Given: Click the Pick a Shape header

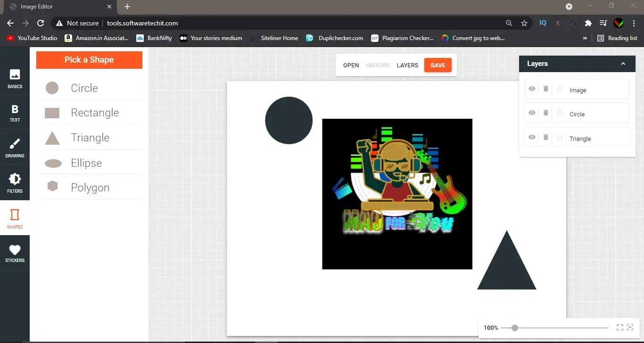Looking at the screenshot, I should pos(89,60).
